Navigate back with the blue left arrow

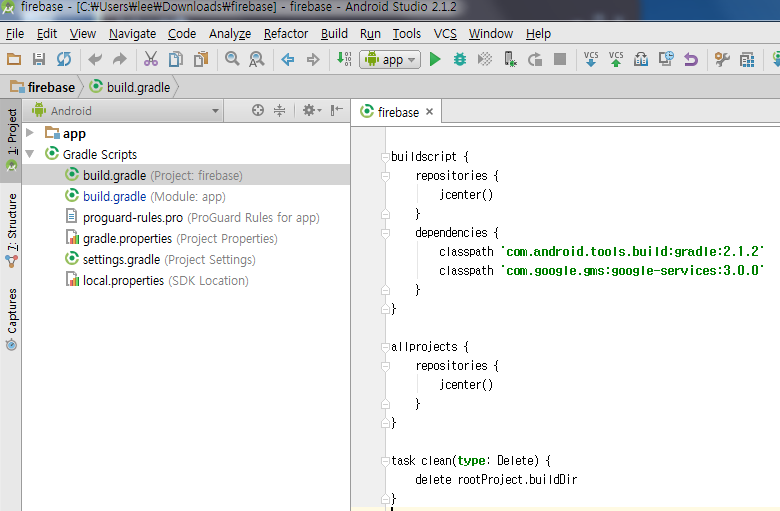pyautogui.click(x=288, y=60)
